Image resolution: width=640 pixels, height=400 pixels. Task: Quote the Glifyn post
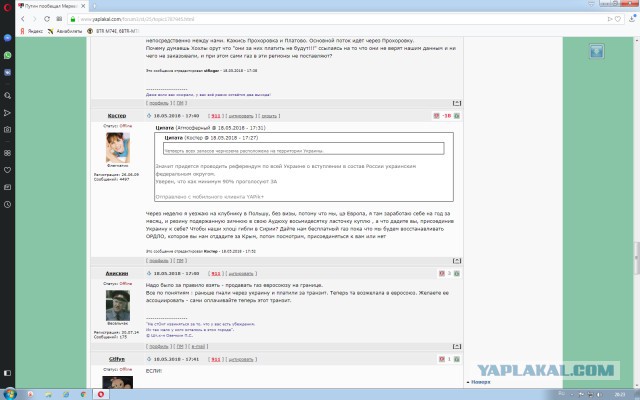[241, 360]
